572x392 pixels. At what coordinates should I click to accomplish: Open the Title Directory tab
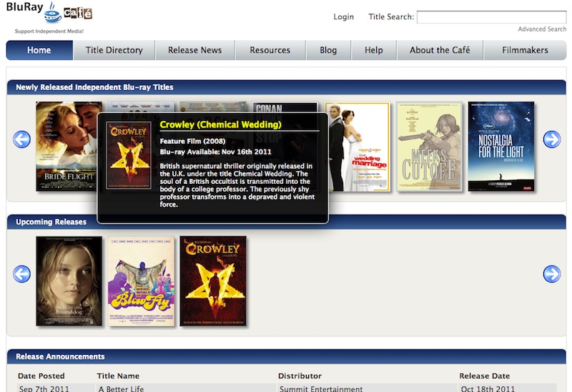click(x=114, y=50)
